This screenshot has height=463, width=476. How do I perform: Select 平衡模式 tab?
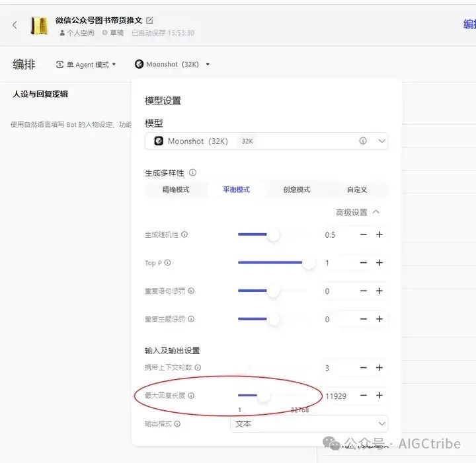[x=236, y=190]
